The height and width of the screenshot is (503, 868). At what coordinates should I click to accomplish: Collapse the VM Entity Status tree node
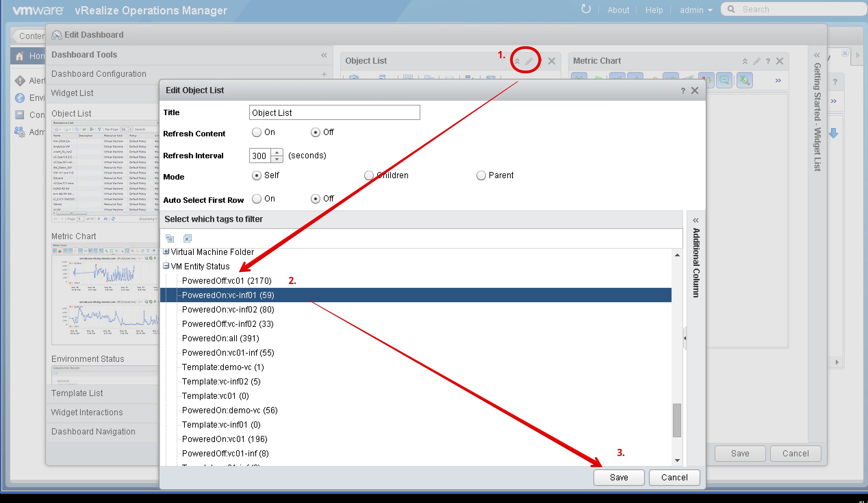166,266
